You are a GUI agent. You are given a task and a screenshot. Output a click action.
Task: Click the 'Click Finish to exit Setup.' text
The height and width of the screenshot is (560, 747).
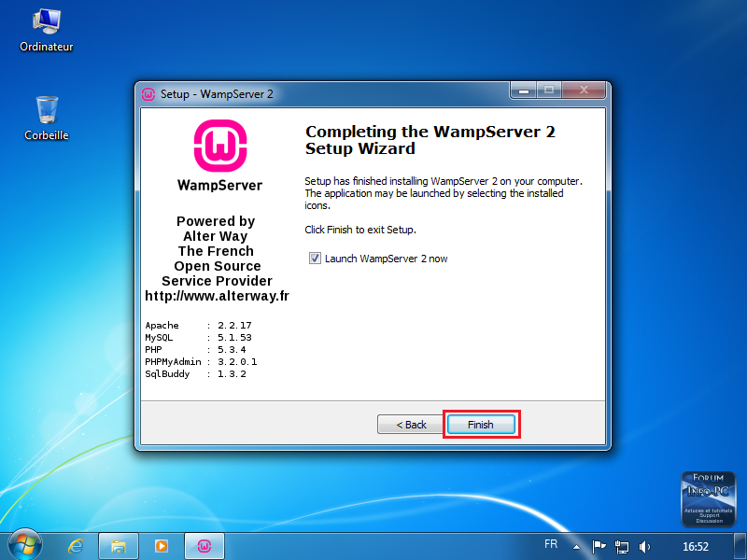click(x=360, y=230)
